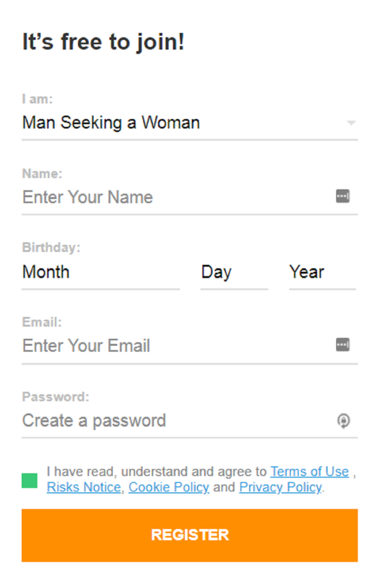This screenshot has width=376, height=588.
Task: Click the gray dropdown arrow on the gender selector
Action: tap(351, 123)
